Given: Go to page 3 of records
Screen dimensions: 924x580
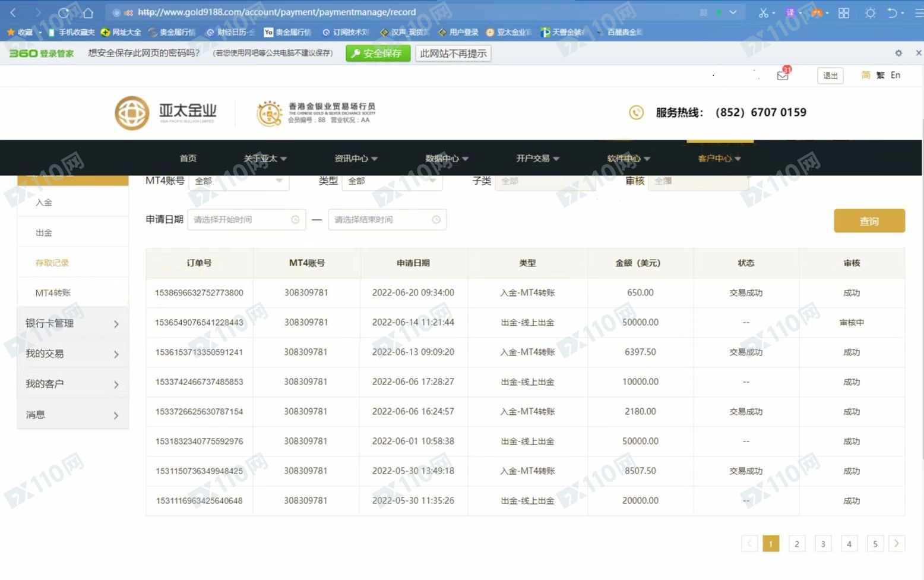Looking at the screenshot, I should point(822,544).
